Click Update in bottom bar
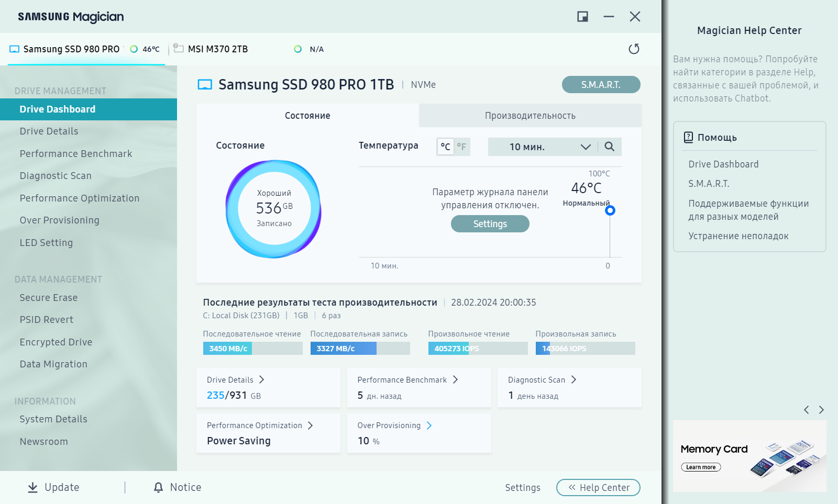 click(53, 487)
